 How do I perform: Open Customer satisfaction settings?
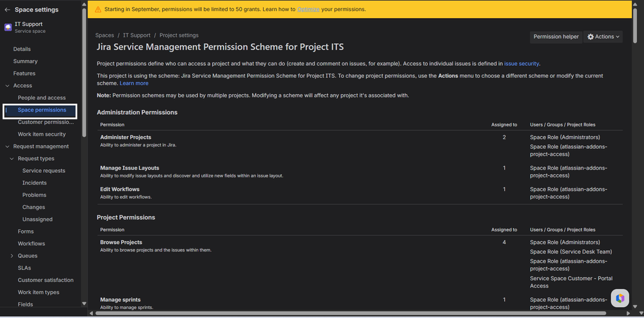click(x=46, y=280)
